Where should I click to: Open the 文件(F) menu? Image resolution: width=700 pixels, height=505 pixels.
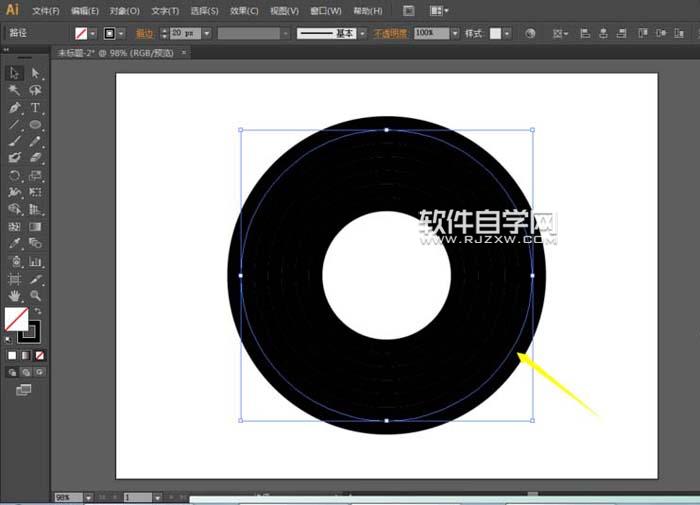coord(45,10)
